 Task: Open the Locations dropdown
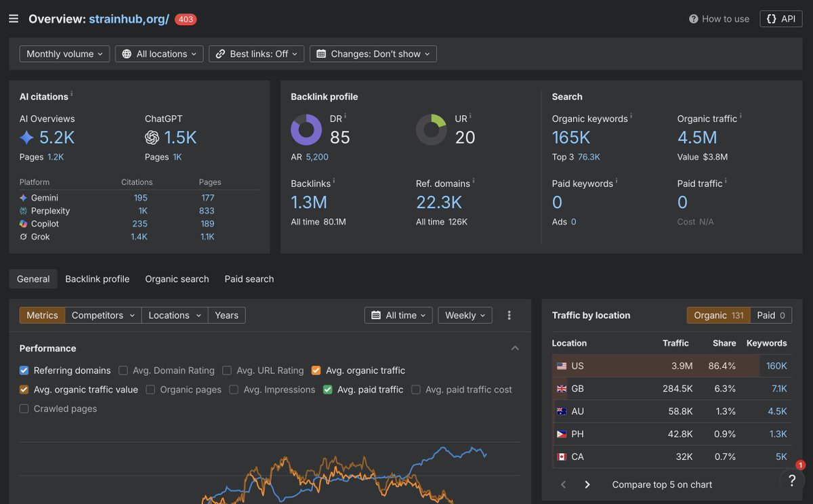tap(175, 315)
